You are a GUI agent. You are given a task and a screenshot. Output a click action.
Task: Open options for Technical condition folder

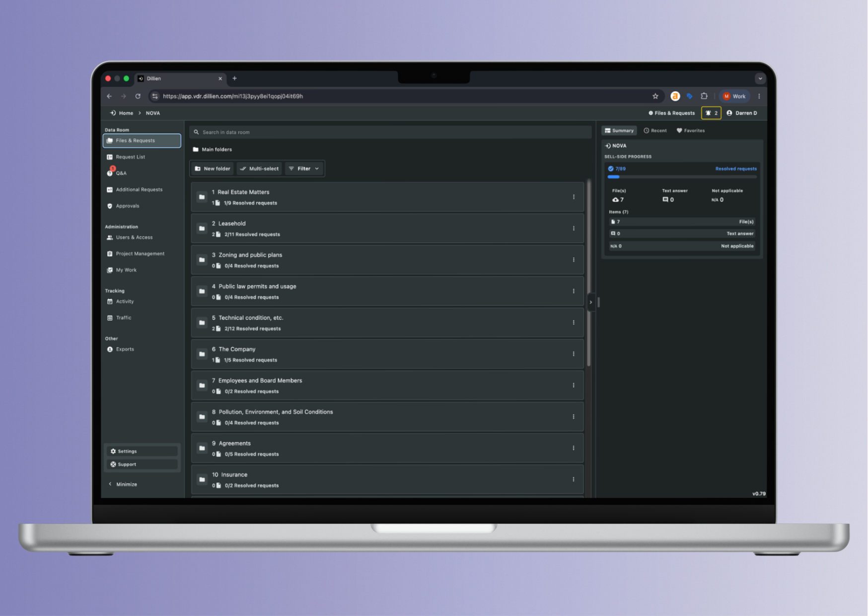[x=574, y=322]
